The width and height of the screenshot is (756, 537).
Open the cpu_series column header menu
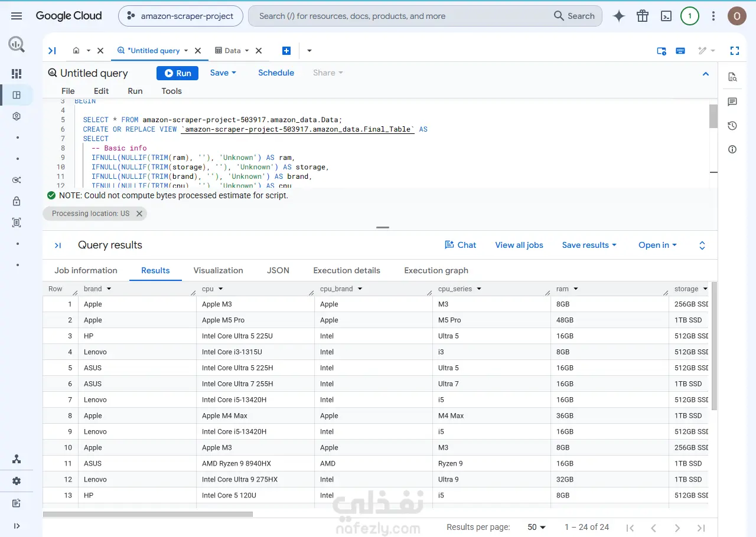(x=479, y=289)
